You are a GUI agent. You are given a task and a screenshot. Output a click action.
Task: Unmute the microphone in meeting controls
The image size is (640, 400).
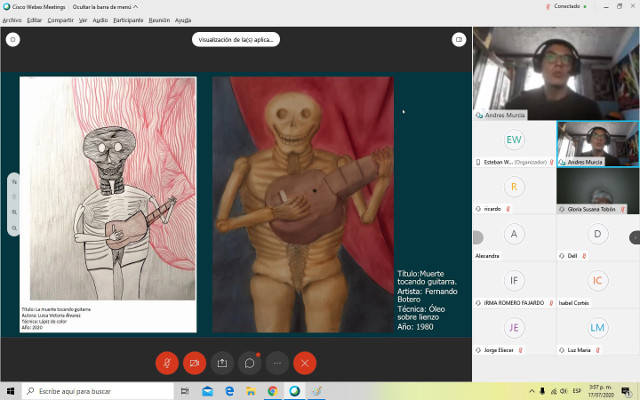pos(167,363)
